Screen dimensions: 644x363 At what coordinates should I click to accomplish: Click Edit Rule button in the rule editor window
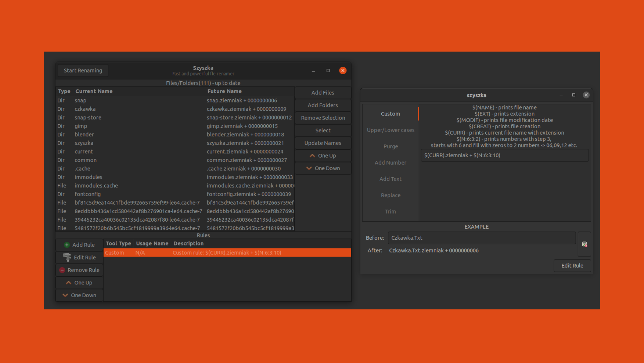(x=572, y=266)
